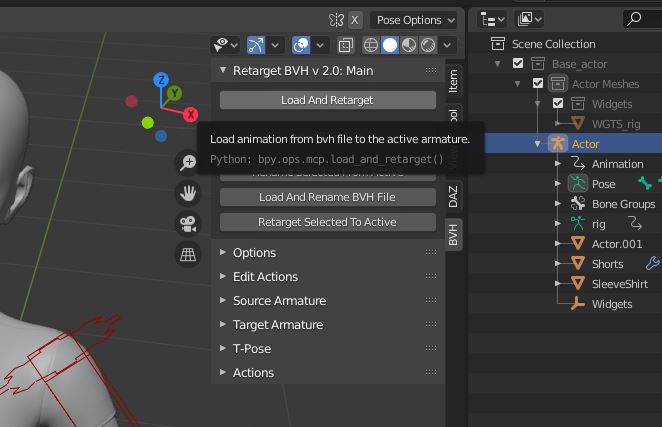Viewport: 662px width, 427px height.
Task: Expand the Animation tree row
Action: click(x=558, y=163)
